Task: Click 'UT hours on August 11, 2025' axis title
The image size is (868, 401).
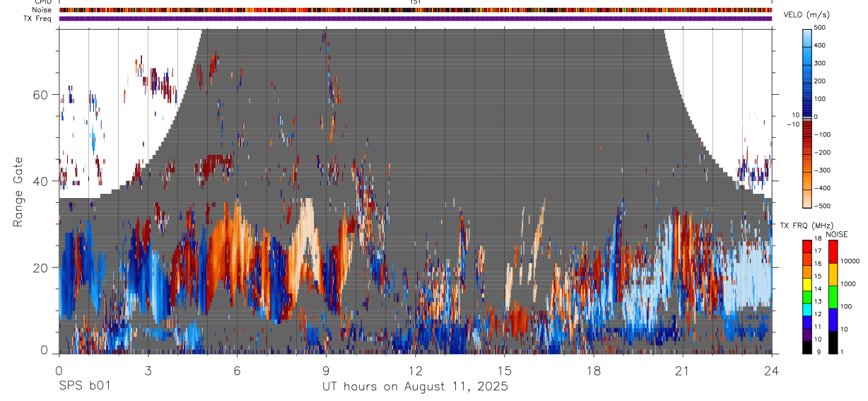Action: click(x=415, y=387)
